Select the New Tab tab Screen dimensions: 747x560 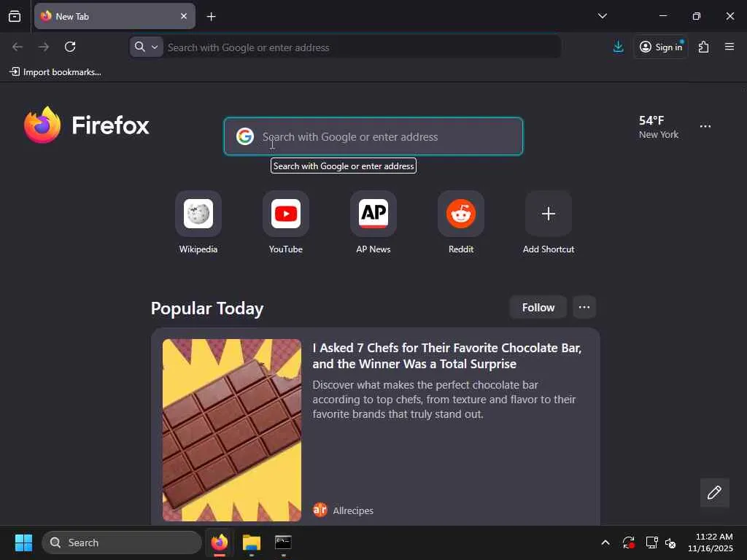click(x=115, y=16)
